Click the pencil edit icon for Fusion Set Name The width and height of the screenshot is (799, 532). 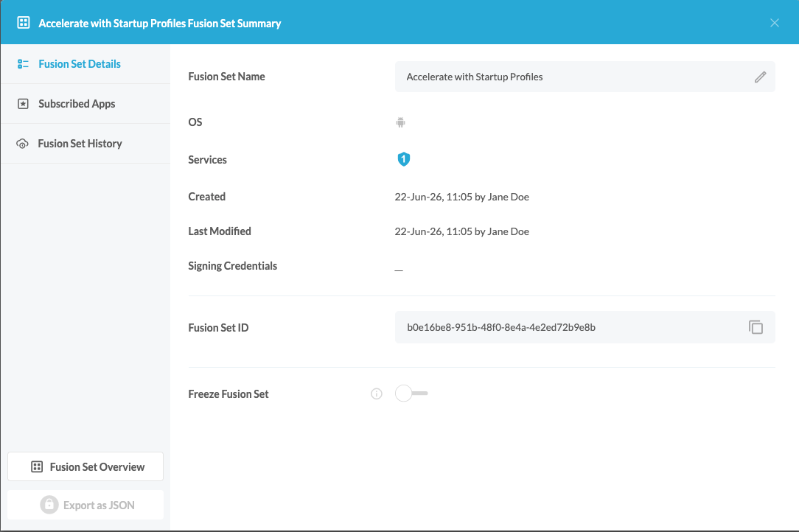[760, 77]
